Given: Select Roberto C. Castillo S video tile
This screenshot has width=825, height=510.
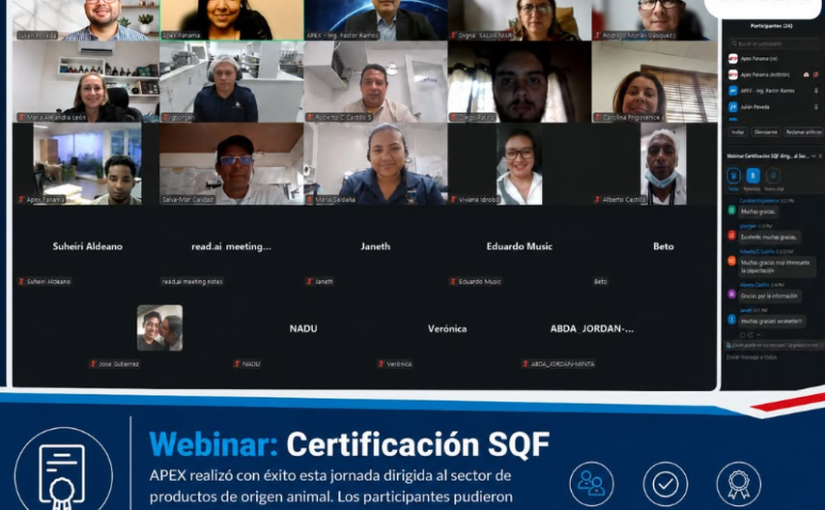Looking at the screenshot, I should point(376,82).
